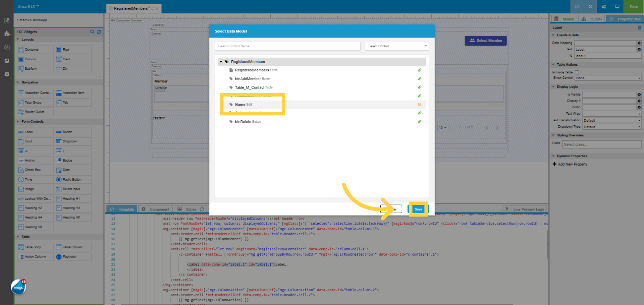Select the Date widget
644x305 pixels.
tap(73, 170)
